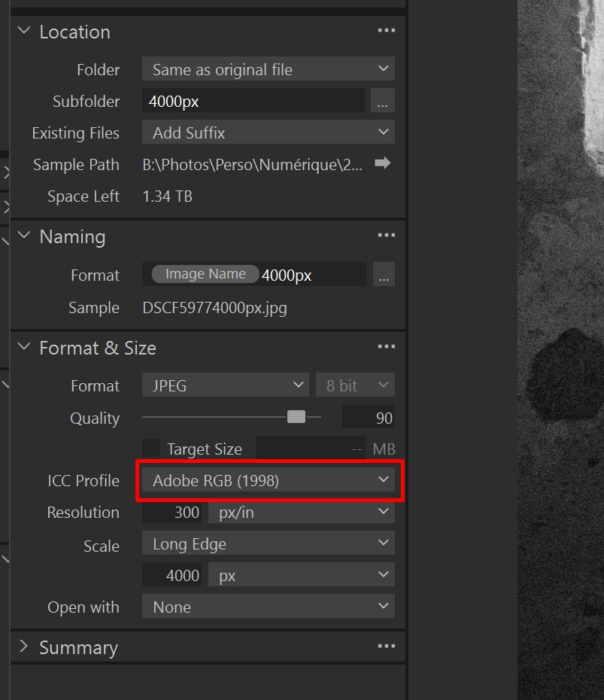
Task: Open the ICC Profile dropdown
Action: 268,480
